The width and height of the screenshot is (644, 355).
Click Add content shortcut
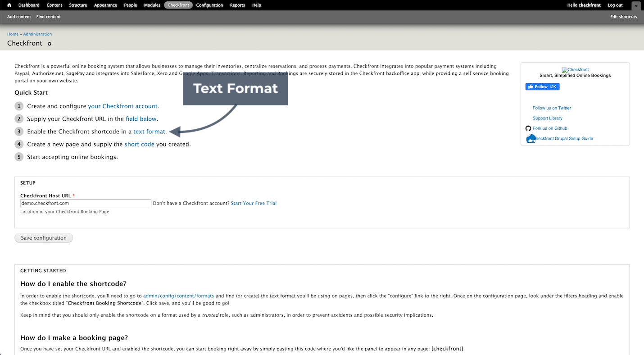19,17
